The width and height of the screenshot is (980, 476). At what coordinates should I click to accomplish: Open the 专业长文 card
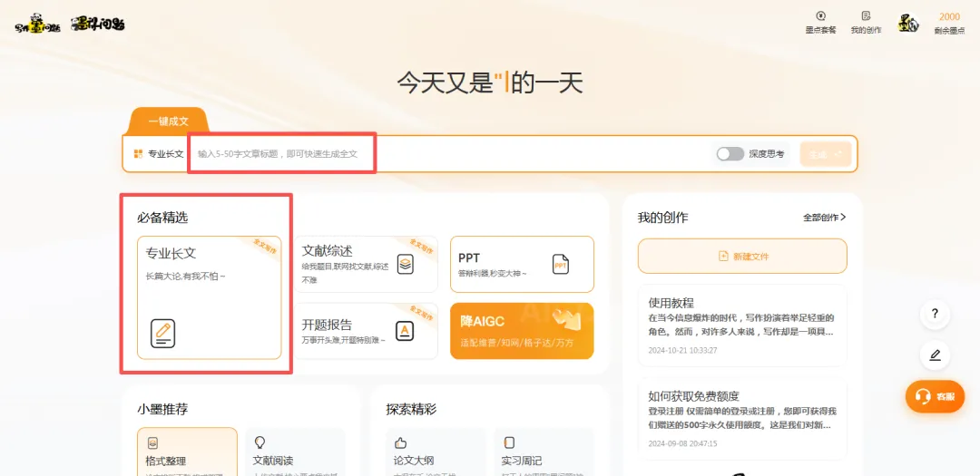[210, 297]
